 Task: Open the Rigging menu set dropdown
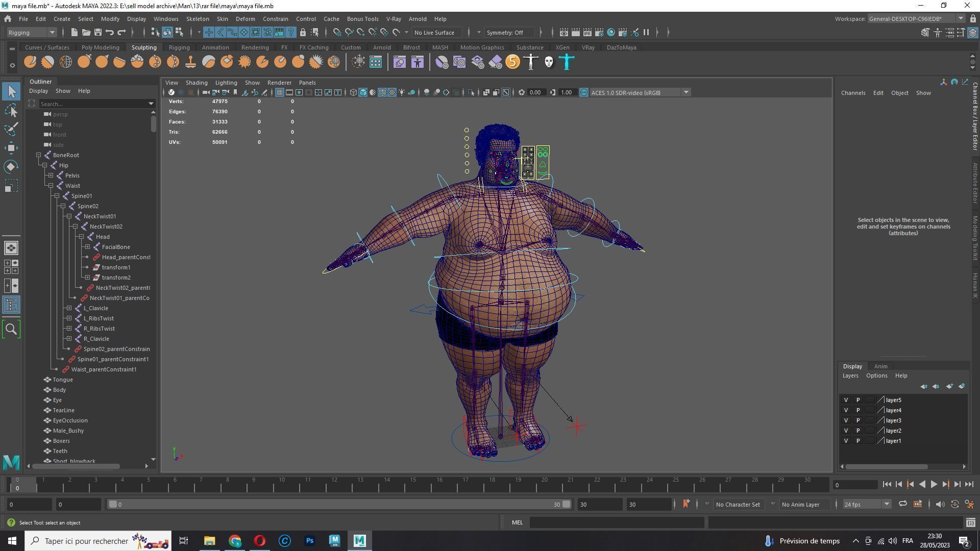[32, 33]
